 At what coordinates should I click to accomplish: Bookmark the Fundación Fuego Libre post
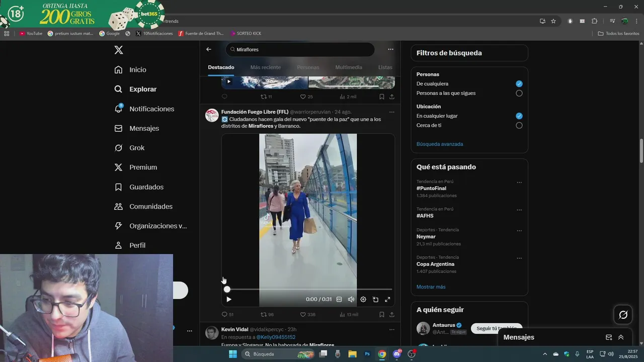click(x=382, y=315)
